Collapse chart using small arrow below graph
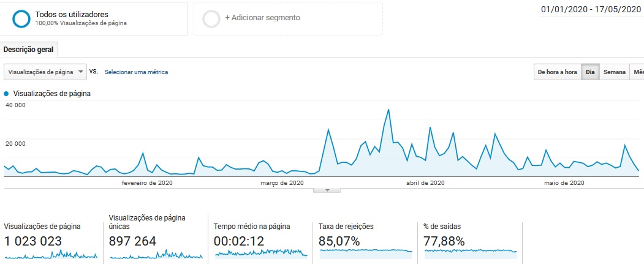This screenshot has width=644, height=278. [x=327, y=190]
